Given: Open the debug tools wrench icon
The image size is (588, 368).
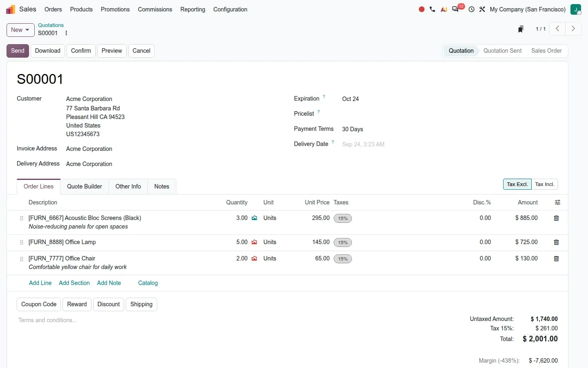Looking at the screenshot, I should pos(482,9).
